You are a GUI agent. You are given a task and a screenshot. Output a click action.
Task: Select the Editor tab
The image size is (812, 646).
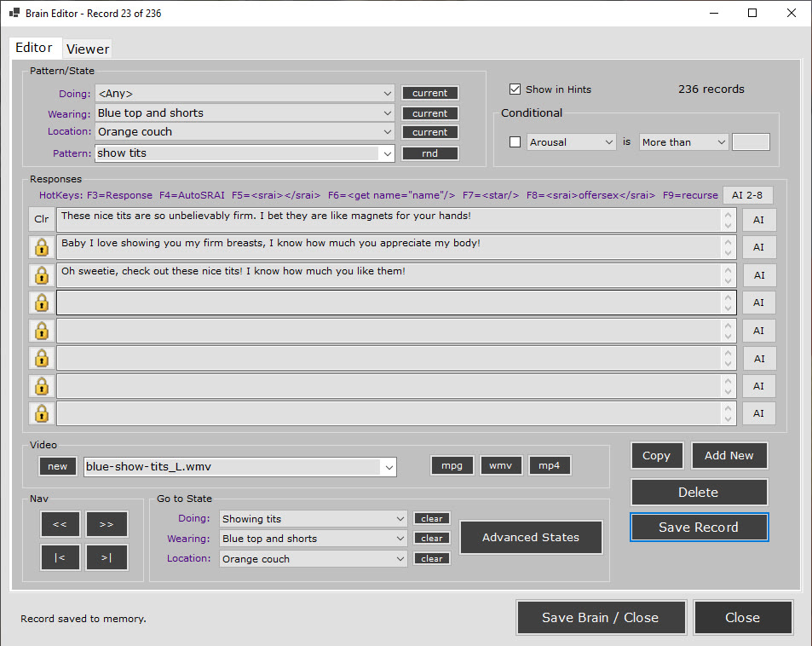click(x=34, y=48)
